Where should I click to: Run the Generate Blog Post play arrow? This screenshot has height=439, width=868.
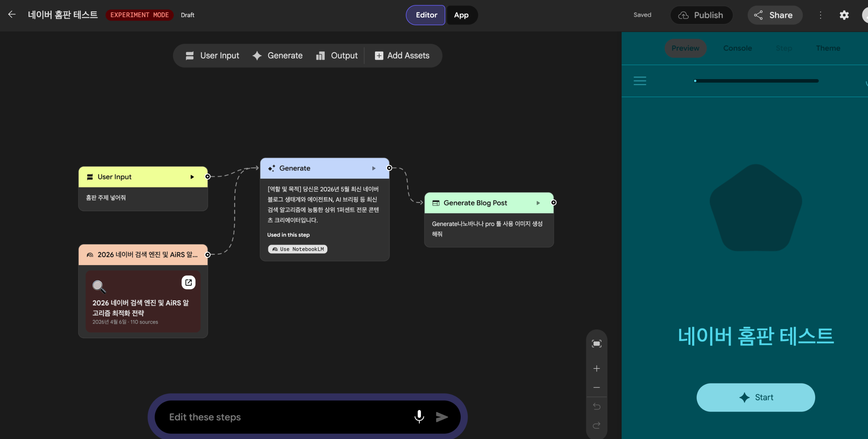(538, 203)
